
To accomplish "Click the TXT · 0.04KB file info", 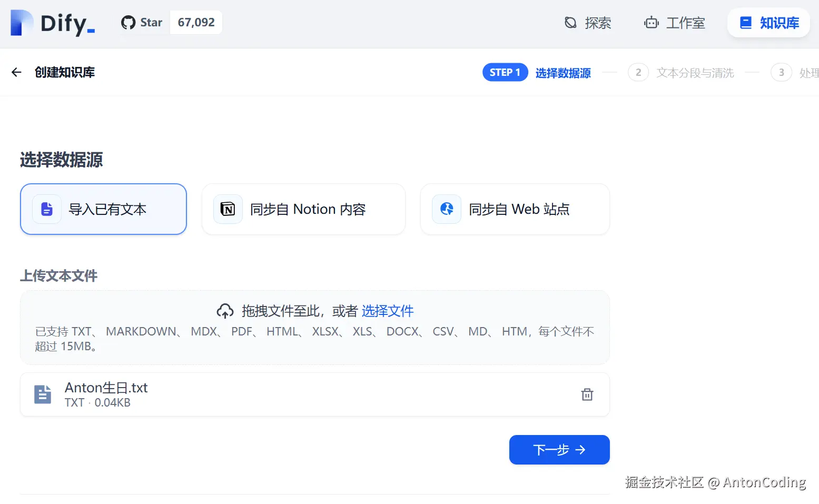I will pyautogui.click(x=97, y=403).
